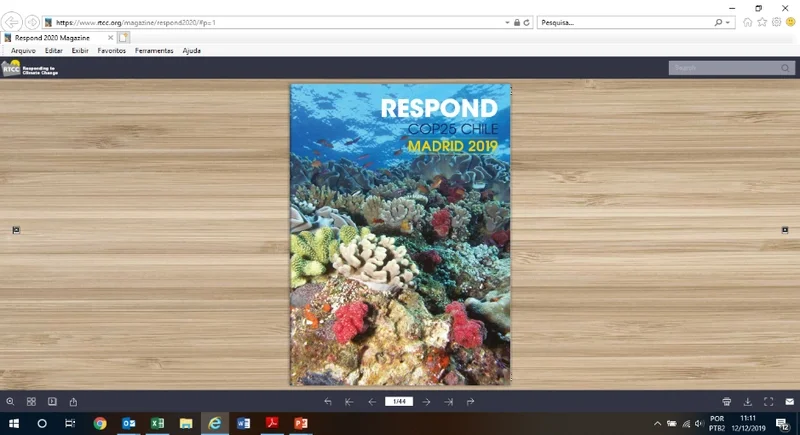
Task: Jump to the last page
Action: [x=449, y=402]
